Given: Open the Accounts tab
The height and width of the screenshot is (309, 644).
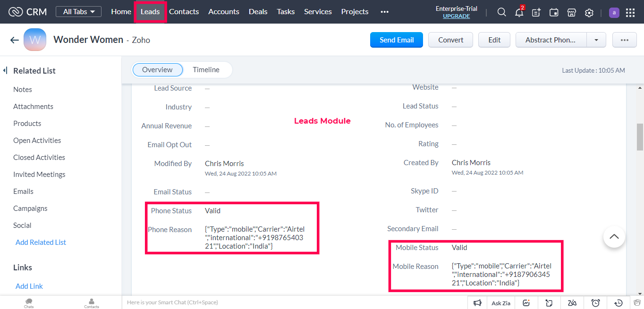Looking at the screenshot, I should [224, 12].
